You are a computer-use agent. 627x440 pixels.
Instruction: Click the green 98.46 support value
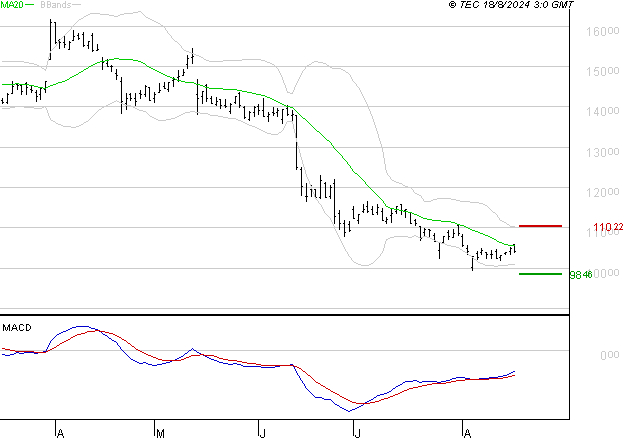pyautogui.click(x=581, y=275)
